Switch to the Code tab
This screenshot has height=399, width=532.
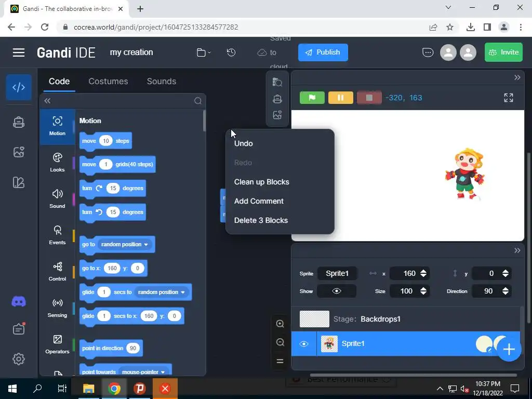click(x=59, y=82)
